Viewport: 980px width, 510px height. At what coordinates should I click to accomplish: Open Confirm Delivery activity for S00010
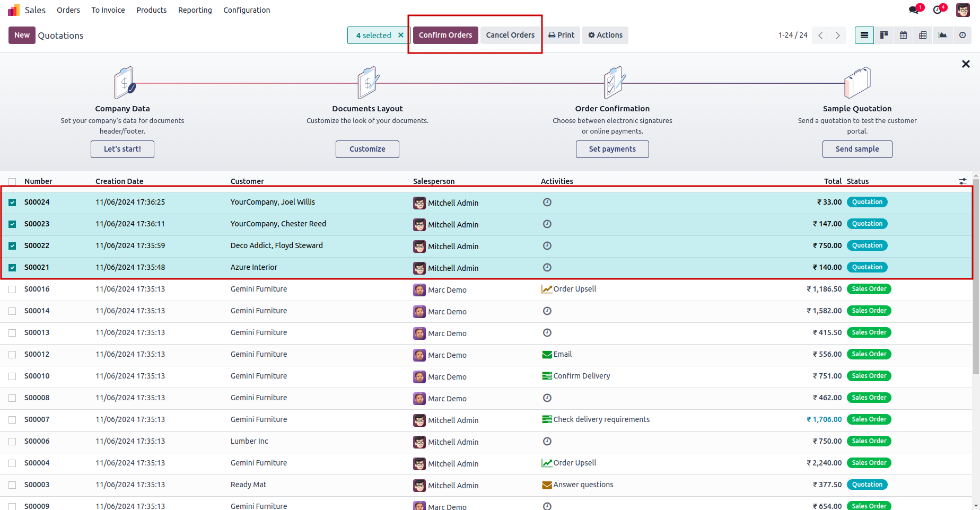(x=575, y=376)
